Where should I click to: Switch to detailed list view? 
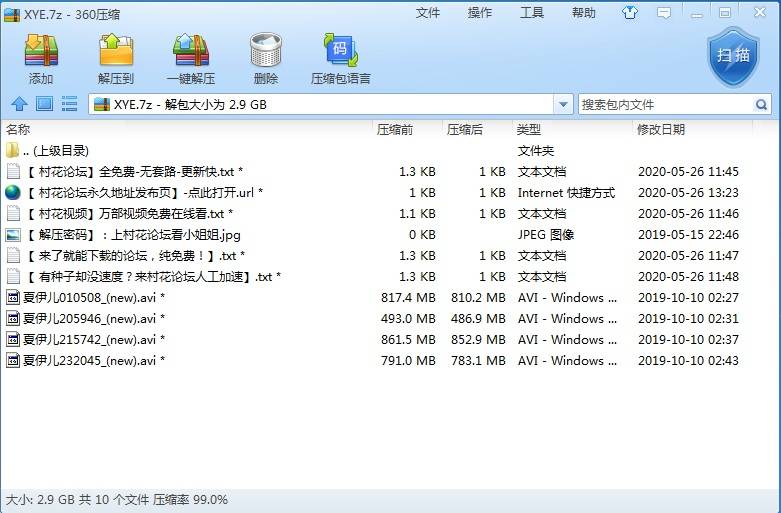point(69,104)
